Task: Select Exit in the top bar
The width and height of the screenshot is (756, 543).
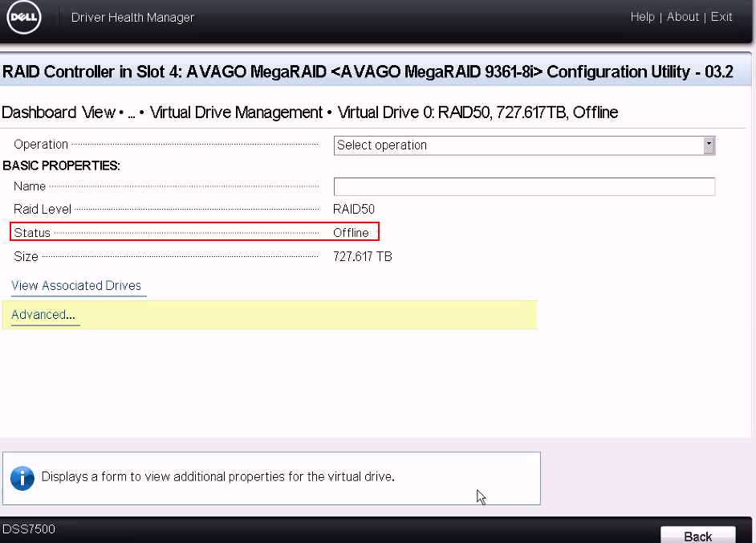Action: pos(721,17)
